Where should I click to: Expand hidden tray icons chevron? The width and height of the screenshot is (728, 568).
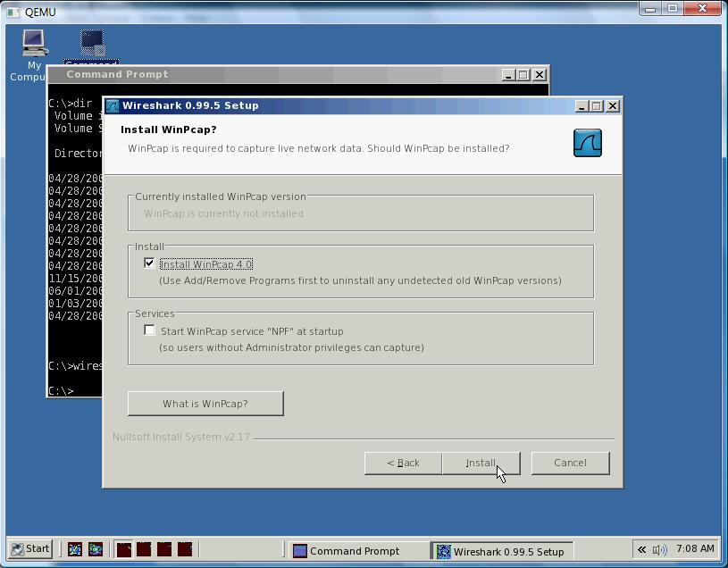pyautogui.click(x=641, y=550)
